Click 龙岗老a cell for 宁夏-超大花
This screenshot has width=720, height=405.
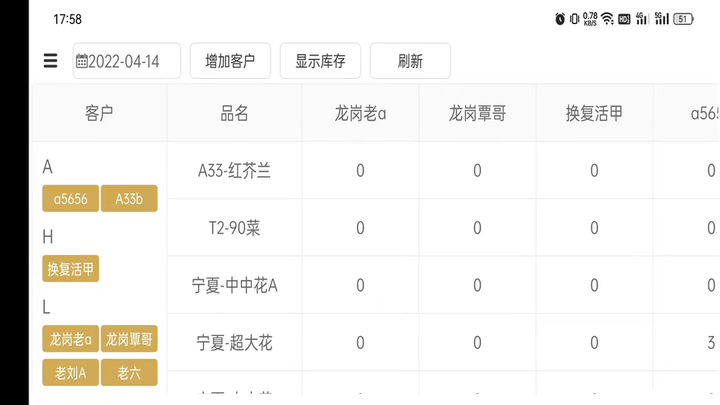360,343
